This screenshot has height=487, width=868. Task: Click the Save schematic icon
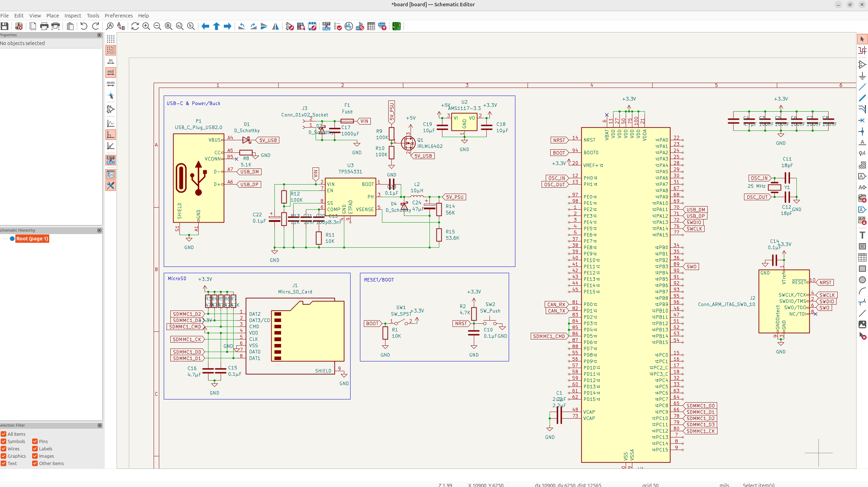click(5, 26)
